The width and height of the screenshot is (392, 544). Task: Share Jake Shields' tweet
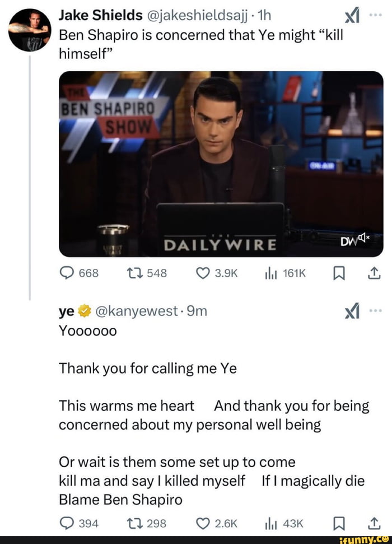373,273
